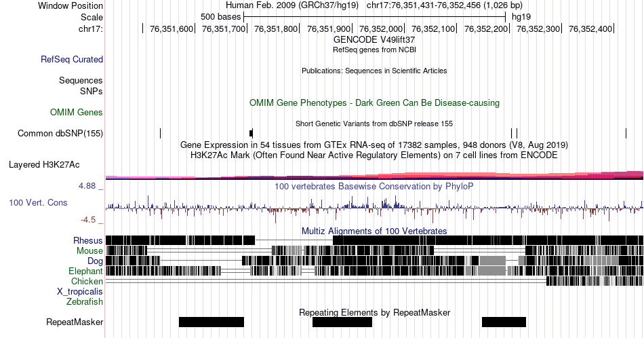Click the rightmost dbSNP variant tick
Image resolution: width=644 pixels, height=338 pixels.
pos(626,133)
